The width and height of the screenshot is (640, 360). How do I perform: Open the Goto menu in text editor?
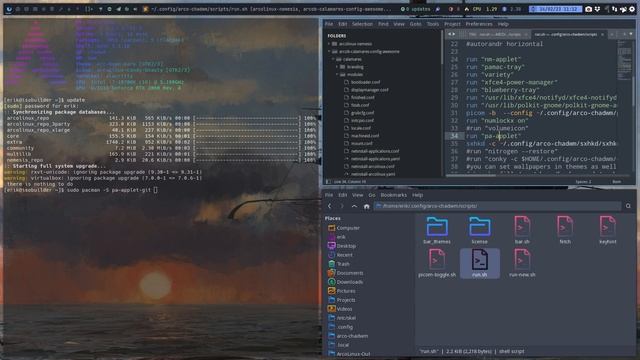(x=416, y=24)
